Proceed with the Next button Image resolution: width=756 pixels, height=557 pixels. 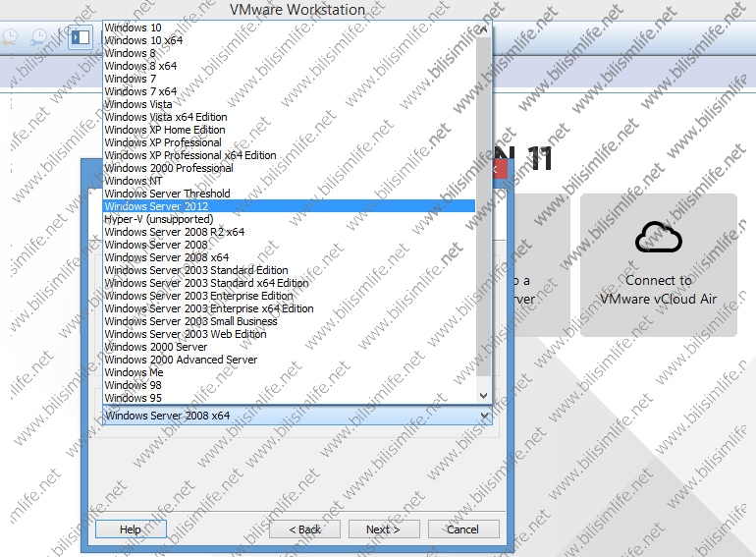(384, 529)
